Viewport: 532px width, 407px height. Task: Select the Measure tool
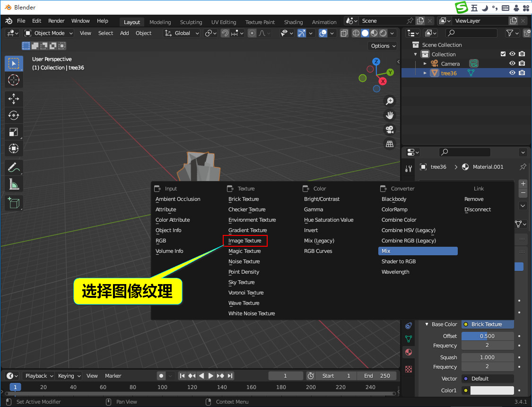coord(14,184)
